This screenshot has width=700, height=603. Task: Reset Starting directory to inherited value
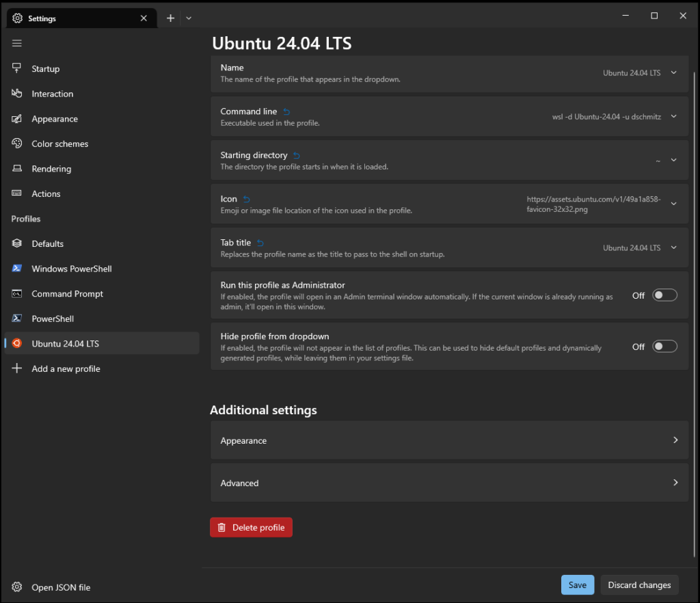pyautogui.click(x=297, y=155)
